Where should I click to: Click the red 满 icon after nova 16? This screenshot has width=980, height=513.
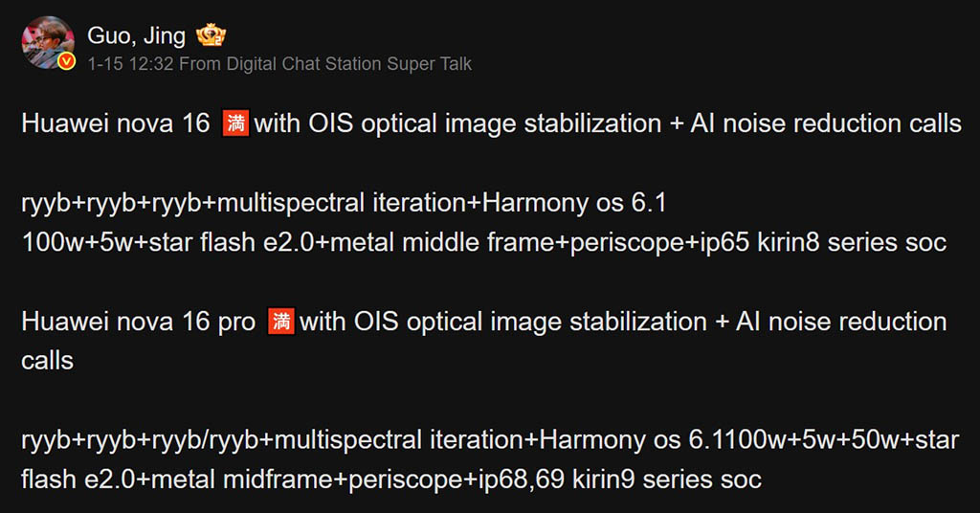click(x=234, y=123)
